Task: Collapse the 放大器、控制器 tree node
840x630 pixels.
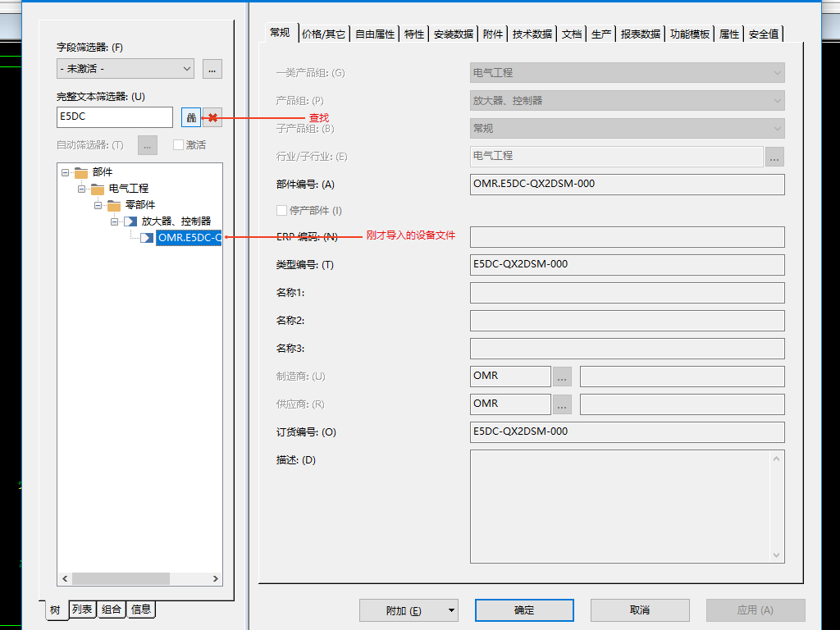Action: tap(114, 221)
